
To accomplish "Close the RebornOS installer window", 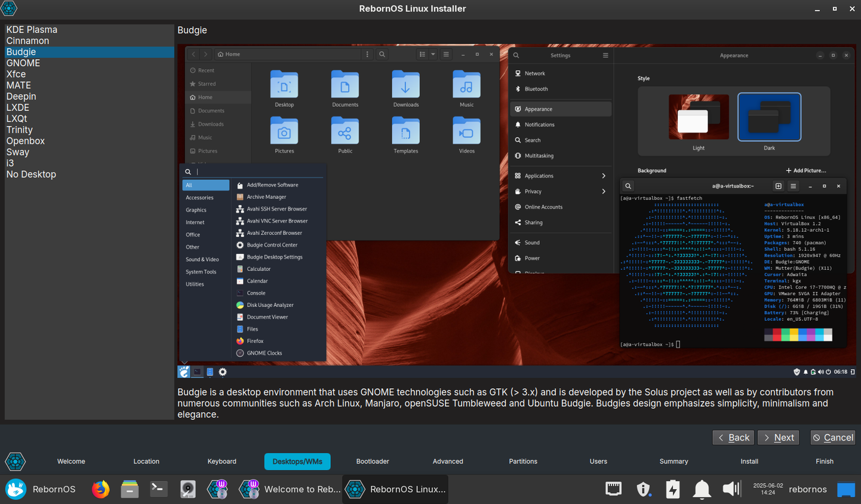I will (852, 9).
